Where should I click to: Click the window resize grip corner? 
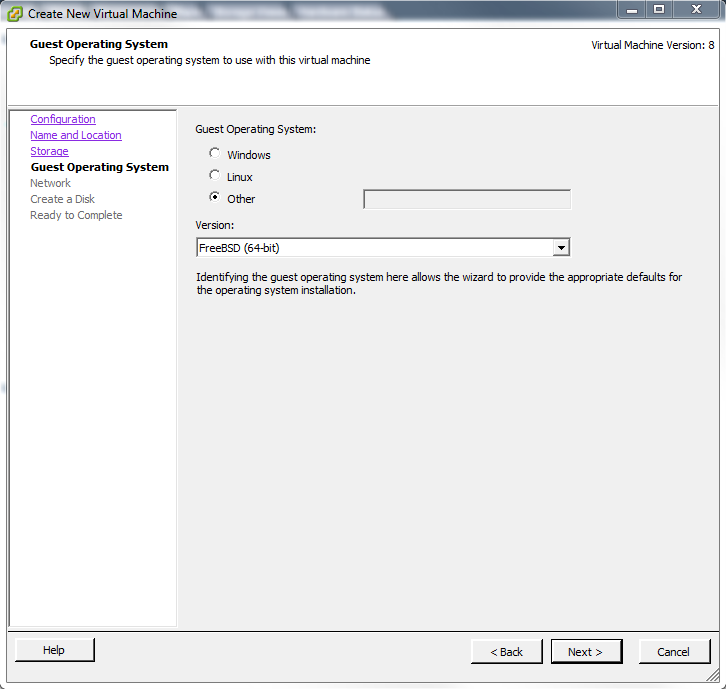point(713,676)
